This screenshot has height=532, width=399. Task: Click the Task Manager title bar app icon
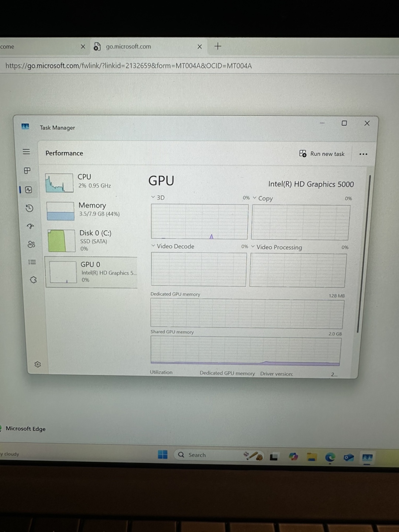(25, 126)
